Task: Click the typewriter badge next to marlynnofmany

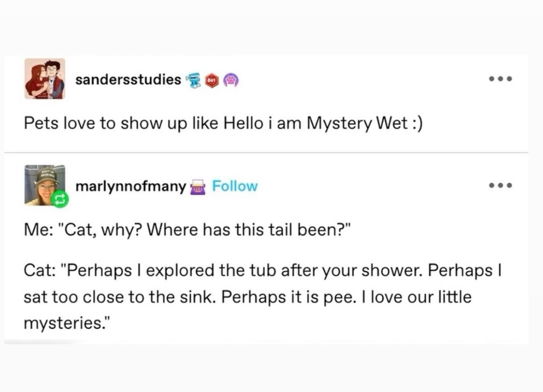Action: pyautogui.click(x=198, y=187)
